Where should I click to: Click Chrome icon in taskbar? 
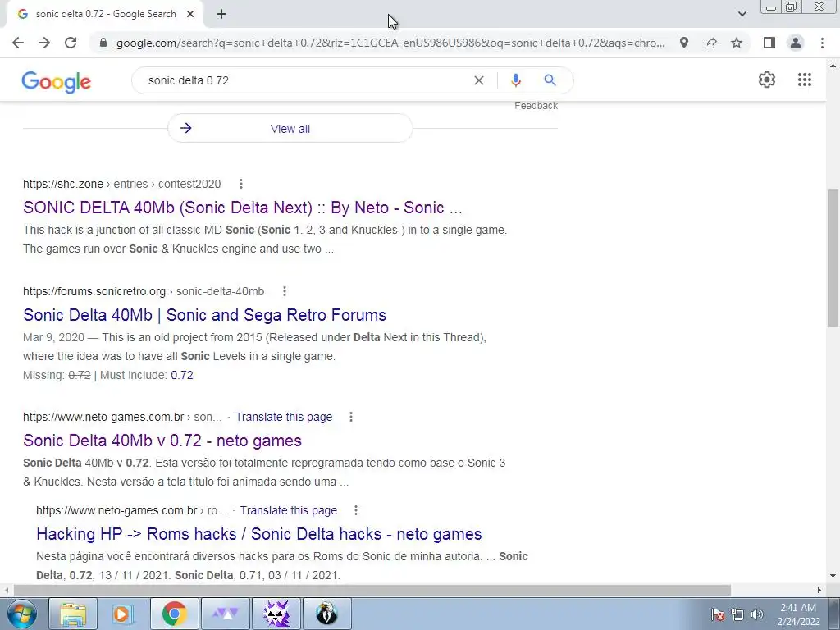[174, 614]
